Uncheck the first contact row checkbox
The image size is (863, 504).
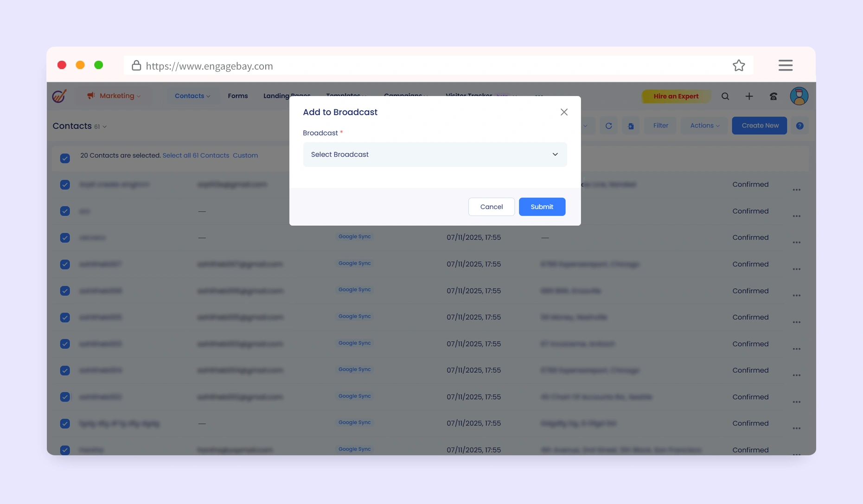point(65,185)
